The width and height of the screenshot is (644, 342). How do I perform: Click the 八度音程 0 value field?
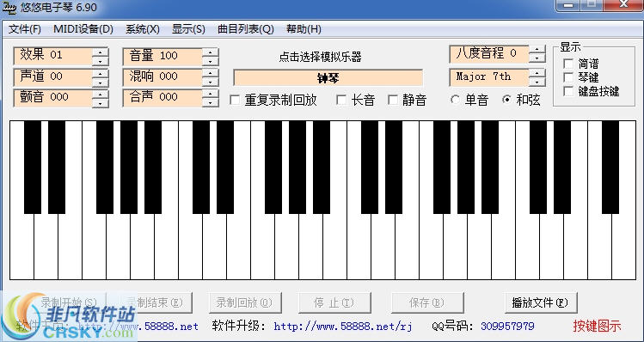coord(489,54)
